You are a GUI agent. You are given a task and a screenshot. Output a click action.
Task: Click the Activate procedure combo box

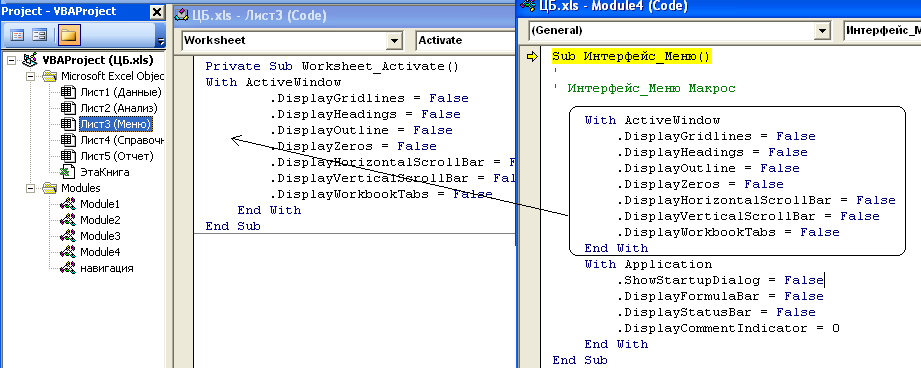[x=464, y=40]
